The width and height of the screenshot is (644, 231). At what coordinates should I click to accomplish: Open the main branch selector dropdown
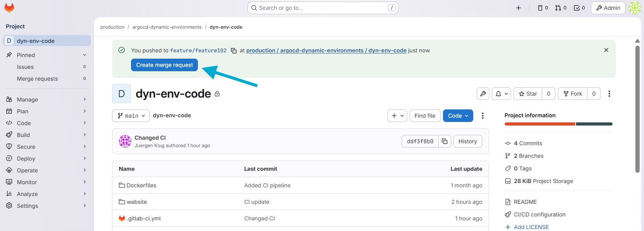click(131, 116)
